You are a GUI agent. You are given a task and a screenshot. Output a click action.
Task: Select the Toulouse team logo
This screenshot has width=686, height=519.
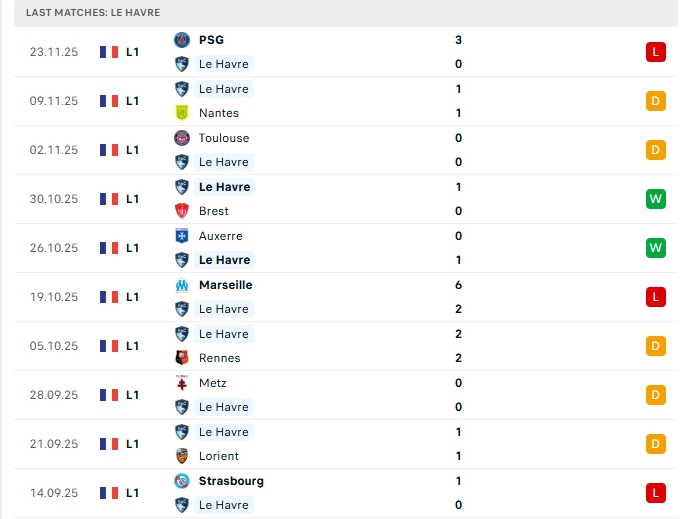(182, 138)
